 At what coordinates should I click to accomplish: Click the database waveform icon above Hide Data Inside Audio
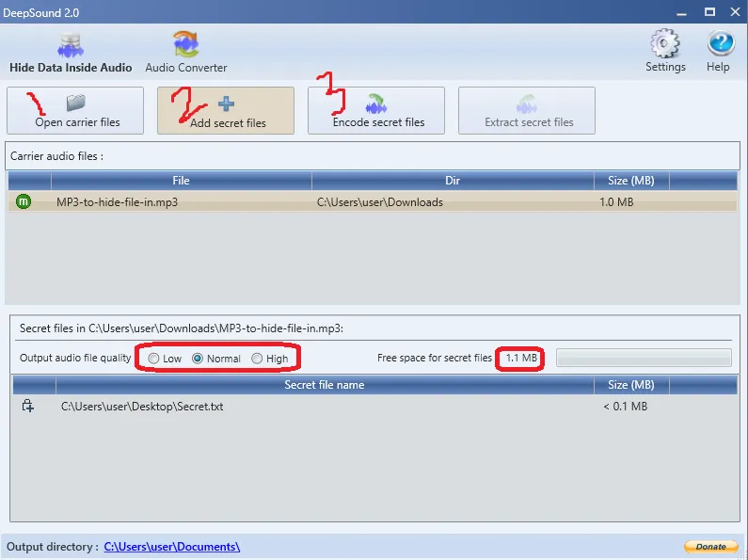pyautogui.click(x=71, y=44)
